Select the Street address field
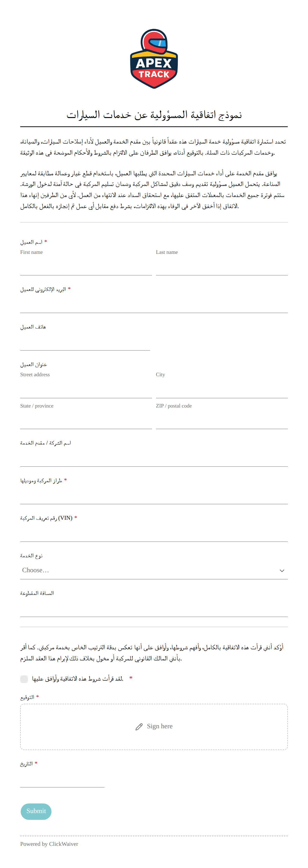 86,389
